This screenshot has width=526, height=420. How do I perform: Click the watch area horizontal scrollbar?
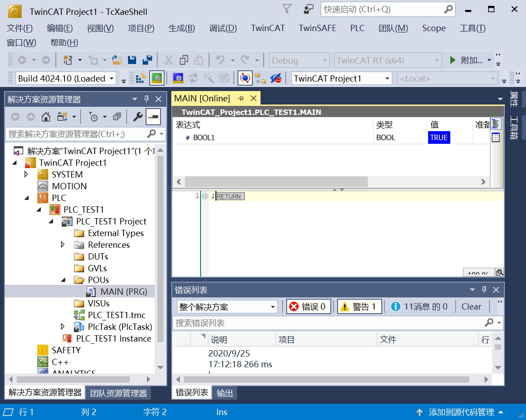click(276, 182)
